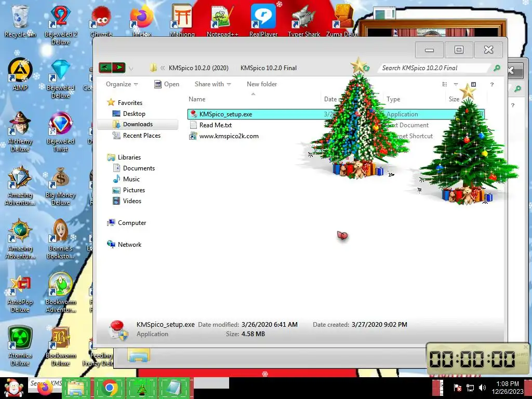Open the AIMP desktop icon

tap(20, 75)
